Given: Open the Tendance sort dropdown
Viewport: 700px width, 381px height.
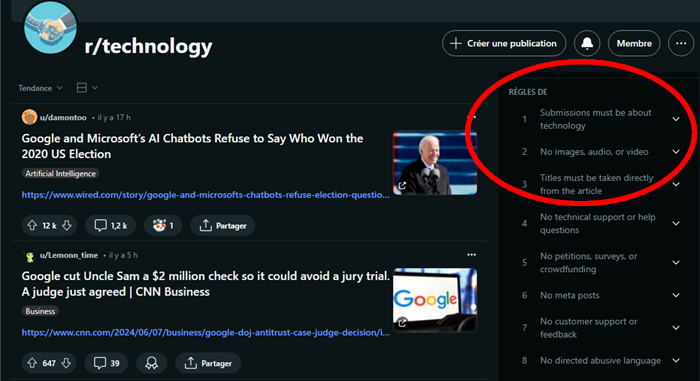Looking at the screenshot, I should coord(40,88).
